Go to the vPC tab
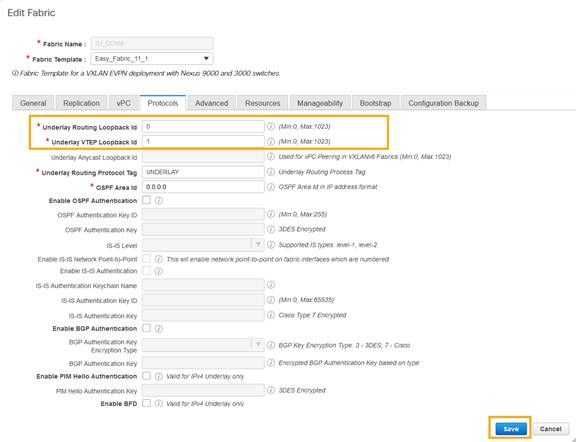The height and width of the screenshot is (442, 576). click(123, 103)
